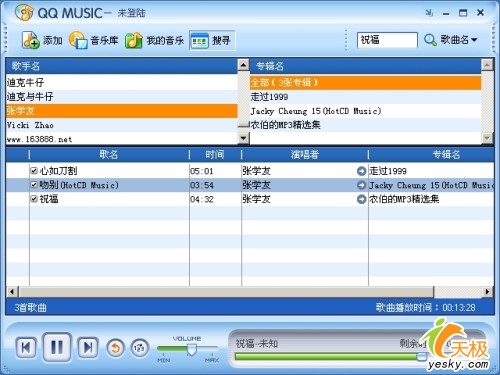This screenshot has height=375, width=500.
Task: Uncheck the 心如刀割 song checkbox
Action: (x=34, y=171)
